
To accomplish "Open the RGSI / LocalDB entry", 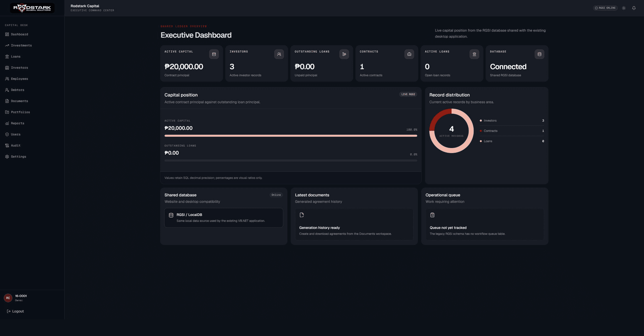I will [x=224, y=218].
